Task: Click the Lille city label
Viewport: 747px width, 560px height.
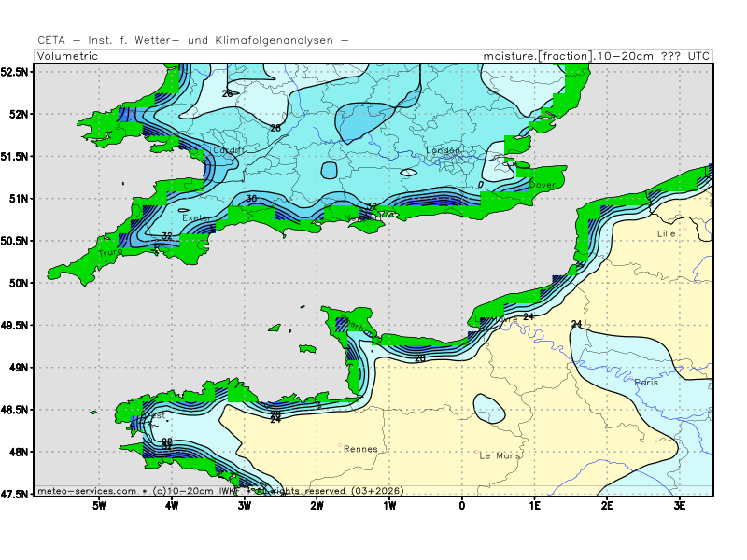Action: pos(666,233)
